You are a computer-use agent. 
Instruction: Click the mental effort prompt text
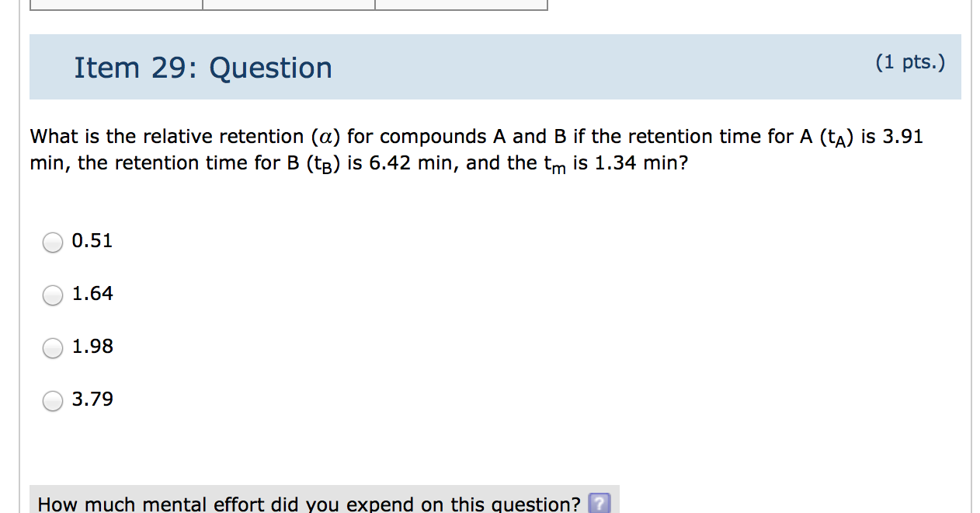pyautogui.click(x=309, y=504)
